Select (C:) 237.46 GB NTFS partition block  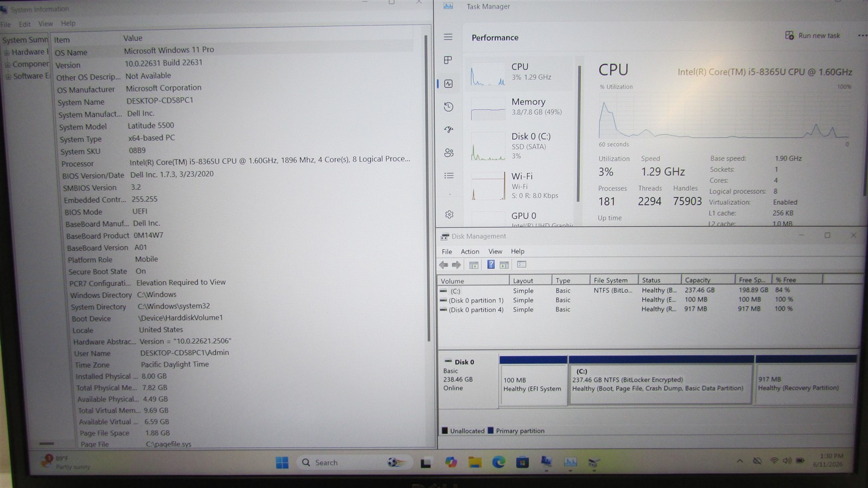click(x=661, y=381)
